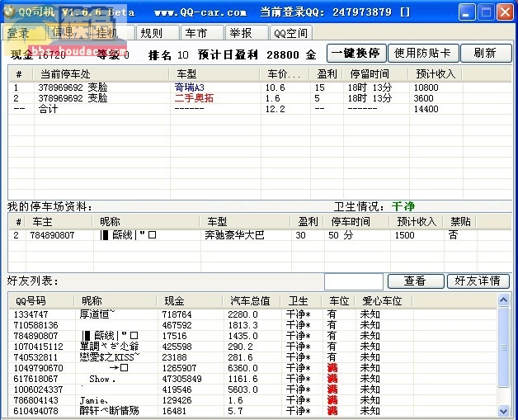The width and height of the screenshot is (518, 420).
Task: Open the 车市 tab
Action: (202, 33)
